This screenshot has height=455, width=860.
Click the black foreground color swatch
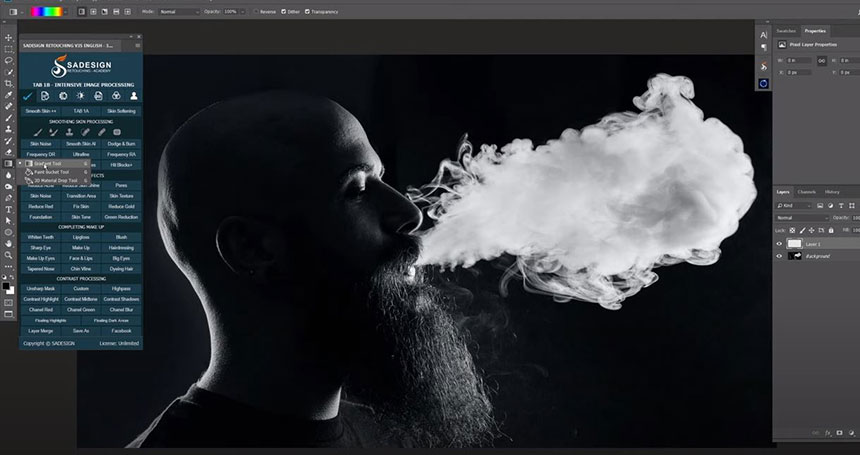[x=6, y=286]
